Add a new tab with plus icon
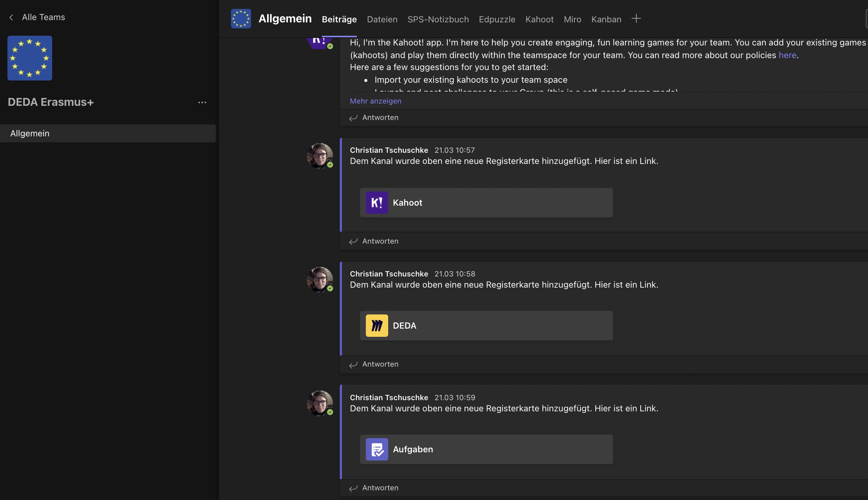This screenshot has width=868, height=500. [636, 19]
